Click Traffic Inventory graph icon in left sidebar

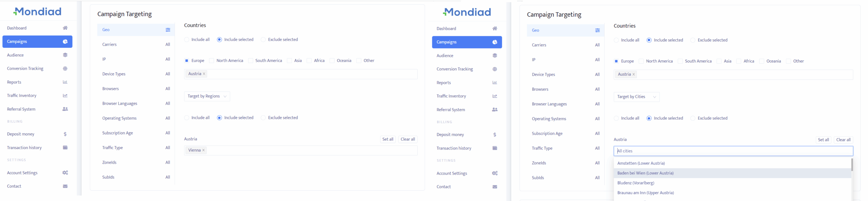click(x=65, y=96)
